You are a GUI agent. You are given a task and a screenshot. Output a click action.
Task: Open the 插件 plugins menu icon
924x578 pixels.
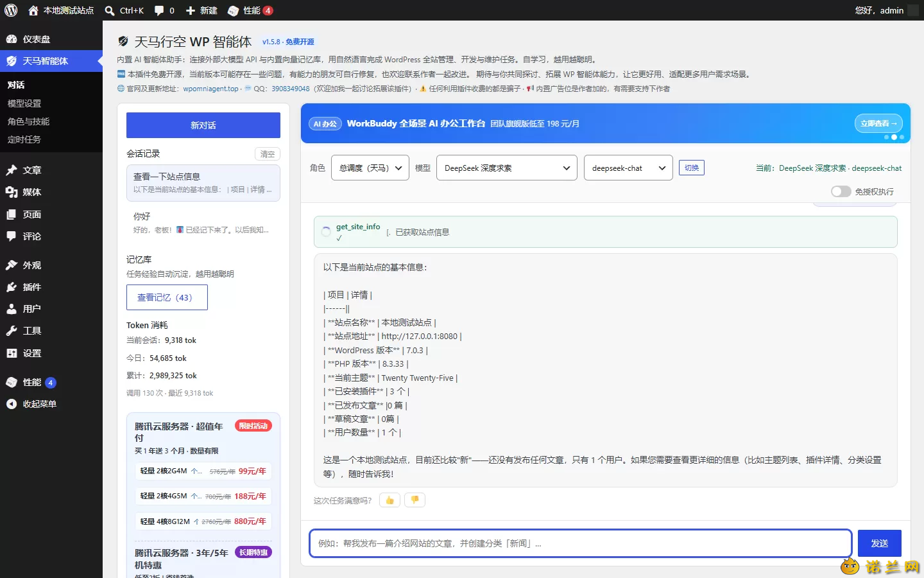coord(12,287)
